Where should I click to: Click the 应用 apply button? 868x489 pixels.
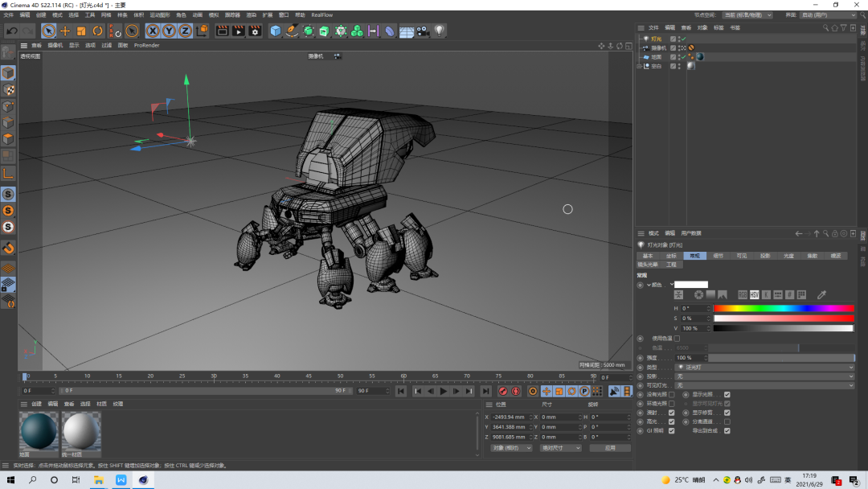610,447
